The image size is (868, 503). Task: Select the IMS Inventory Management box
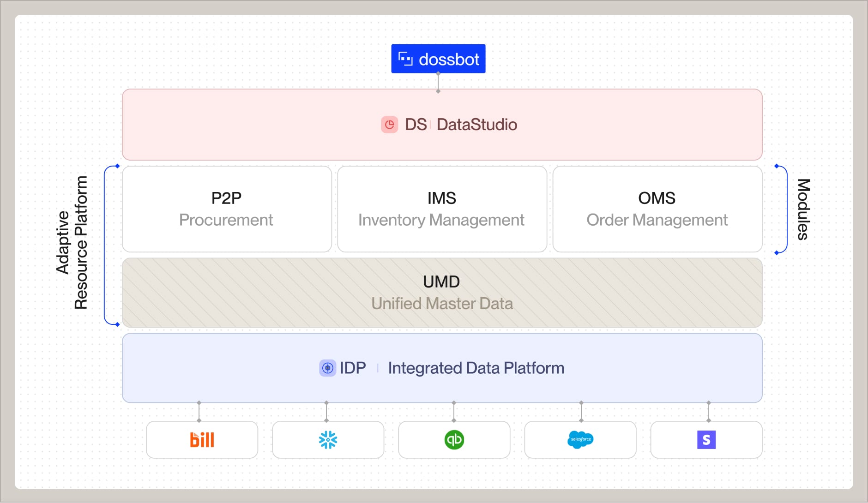[x=442, y=209]
